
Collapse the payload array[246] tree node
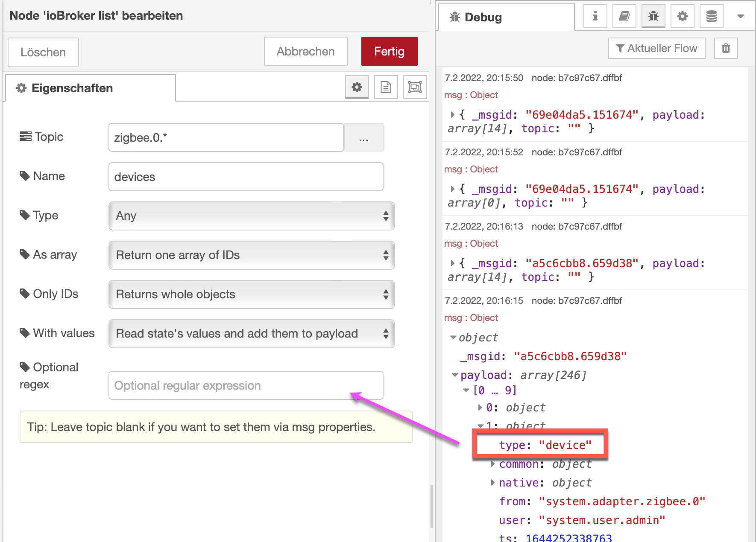point(455,375)
